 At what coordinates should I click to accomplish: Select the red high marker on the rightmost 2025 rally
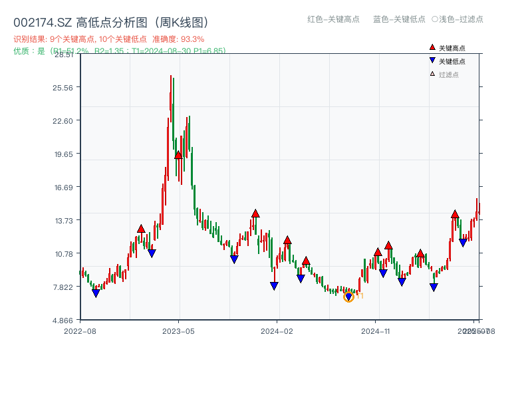point(455,214)
